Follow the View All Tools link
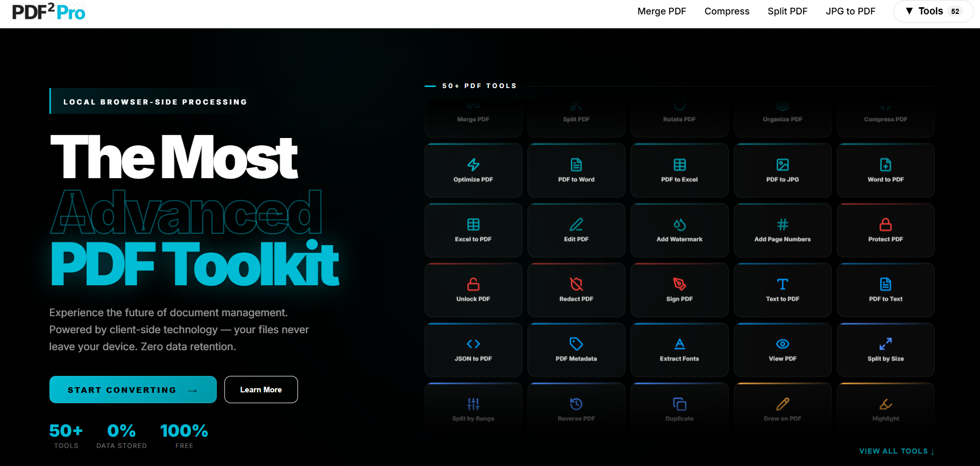 [897, 451]
